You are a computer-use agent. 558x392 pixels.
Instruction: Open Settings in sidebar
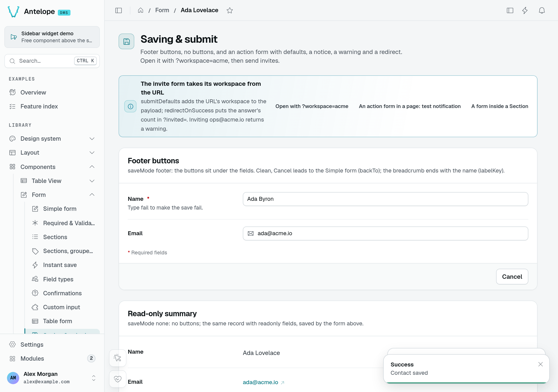click(x=52, y=345)
